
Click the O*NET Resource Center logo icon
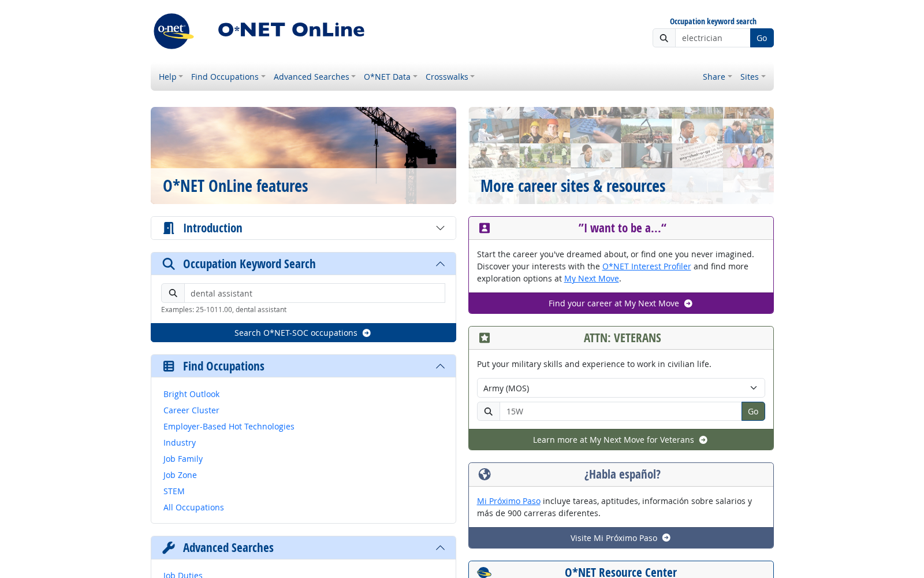485,572
